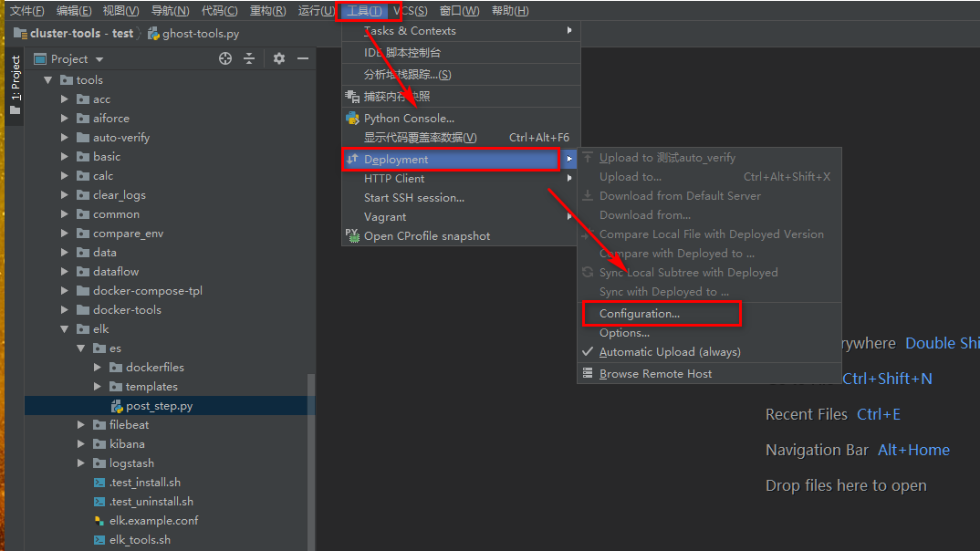The width and height of the screenshot is (980, 551).
Task: Click the Project tree vertical scrollbar
Action: 310,463
